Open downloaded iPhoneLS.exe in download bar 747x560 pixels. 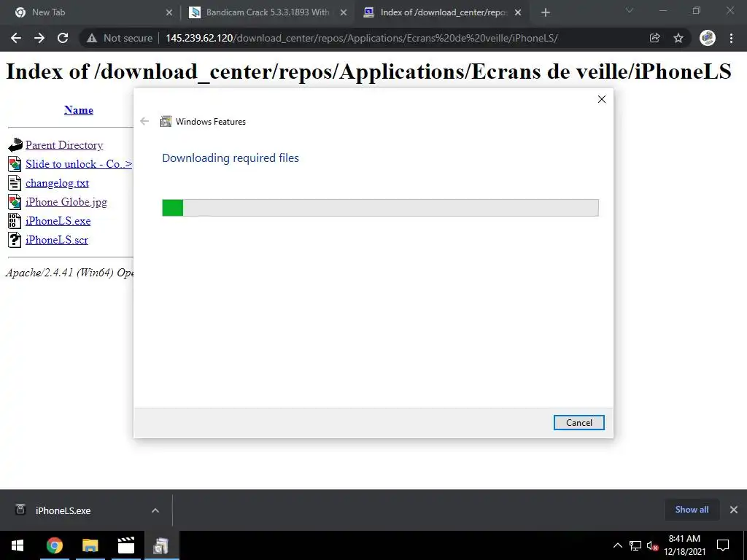[63, 510]
